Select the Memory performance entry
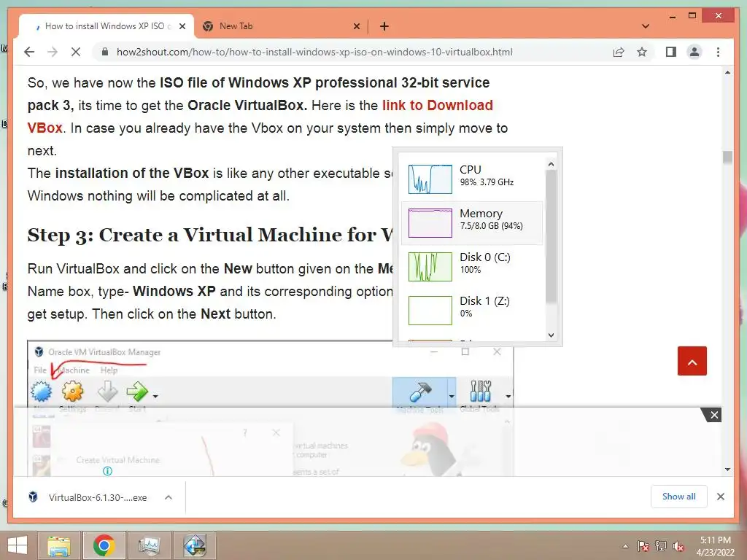Viewport: 747px width, 560px height. 472,223
